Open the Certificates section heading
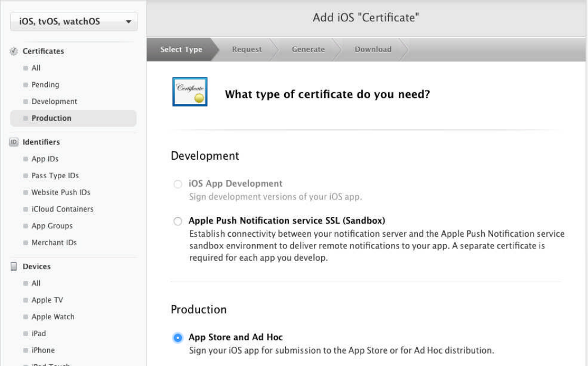Screen dimensions: 588x366 click(x=43, y=51)
